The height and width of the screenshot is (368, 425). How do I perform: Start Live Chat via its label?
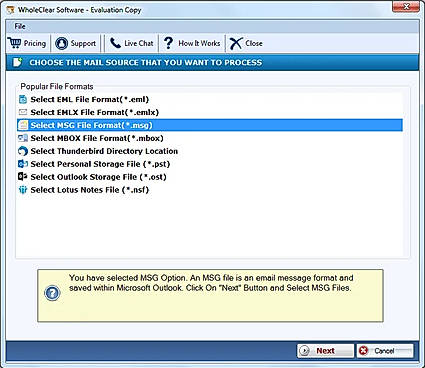[139, 43]
